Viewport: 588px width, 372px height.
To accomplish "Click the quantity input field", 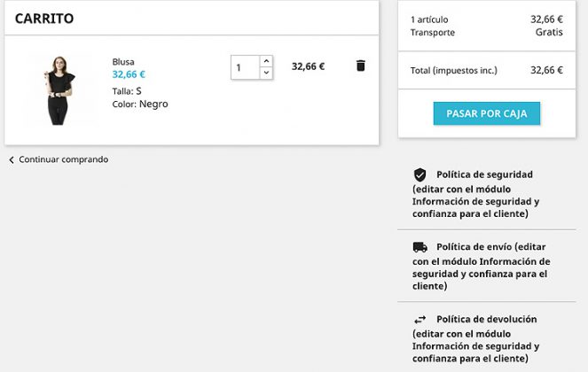I will pyautogui.click(x=246, y=67).
